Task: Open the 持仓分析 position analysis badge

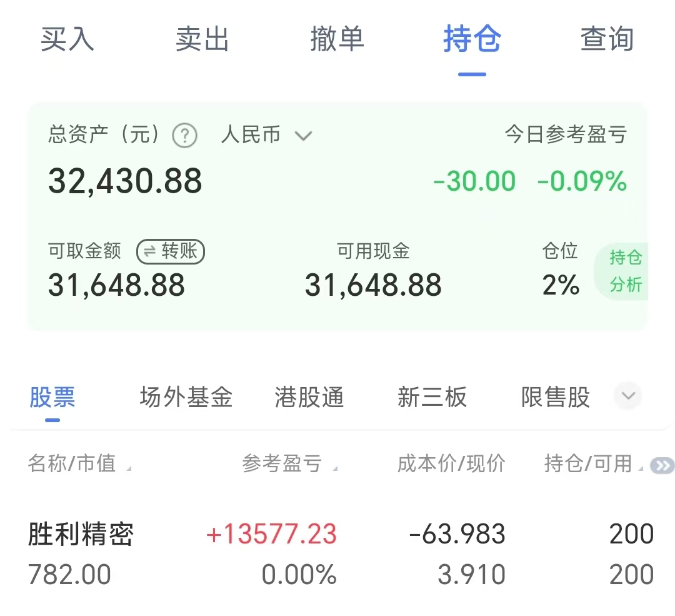Action: tap(625, 271)
